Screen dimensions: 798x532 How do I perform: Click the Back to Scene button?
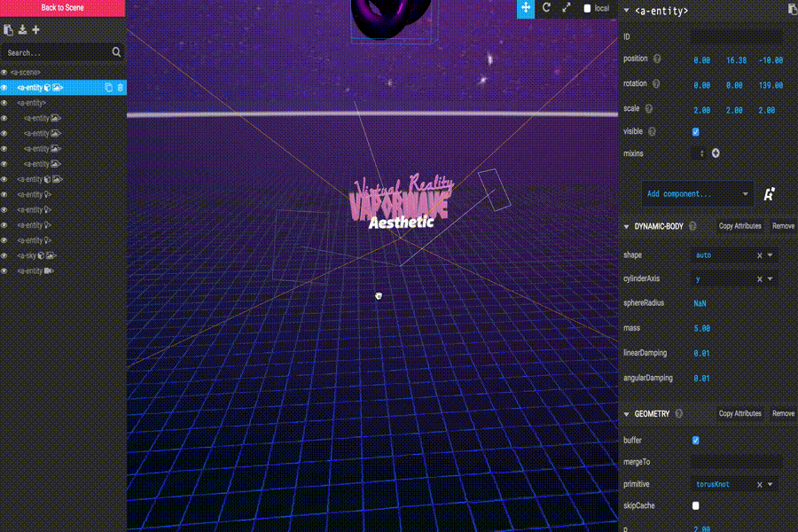point(63,8)
